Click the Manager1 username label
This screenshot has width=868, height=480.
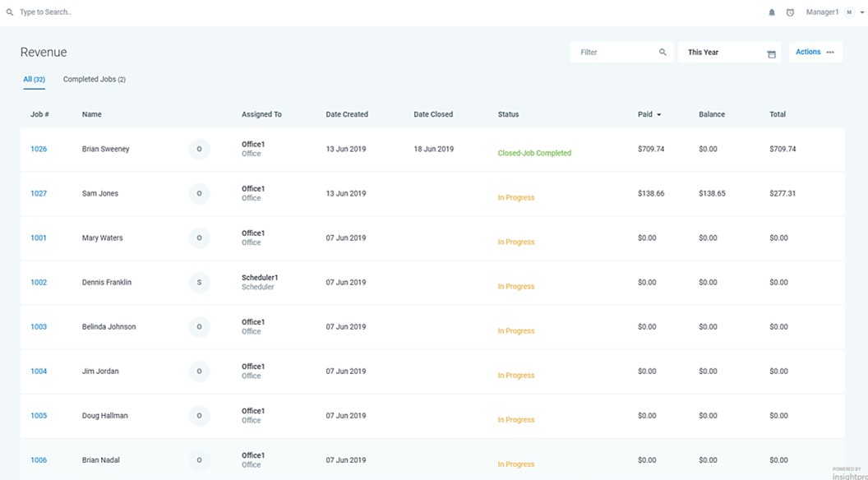[823, 12]
